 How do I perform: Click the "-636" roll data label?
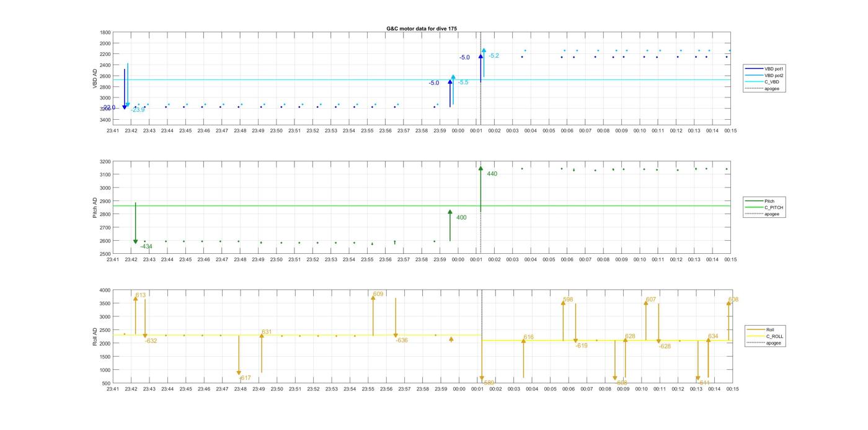pos(402,340)
